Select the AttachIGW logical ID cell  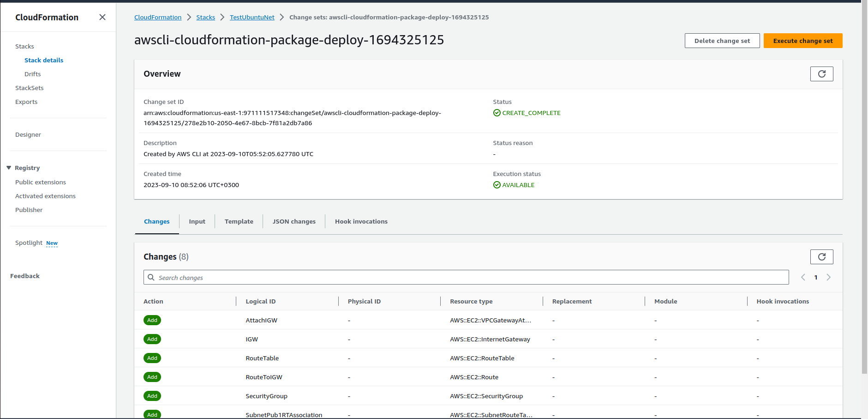pos(261,320)
